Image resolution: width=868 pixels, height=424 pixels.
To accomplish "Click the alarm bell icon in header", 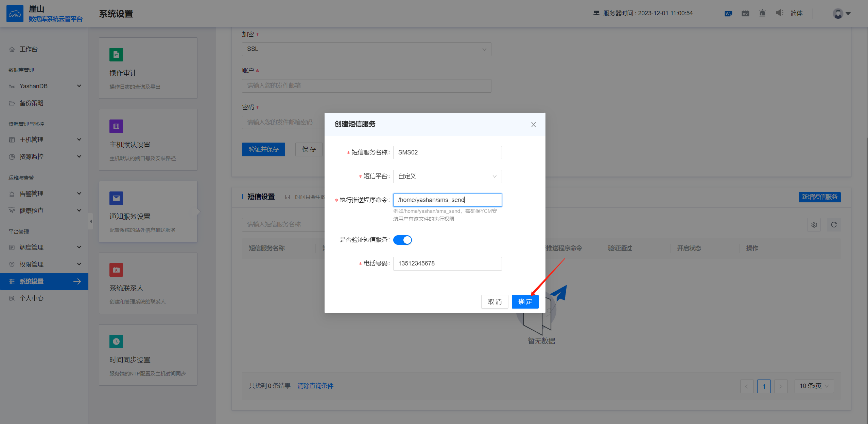I will pyautogui.click(x=762, y=13).
